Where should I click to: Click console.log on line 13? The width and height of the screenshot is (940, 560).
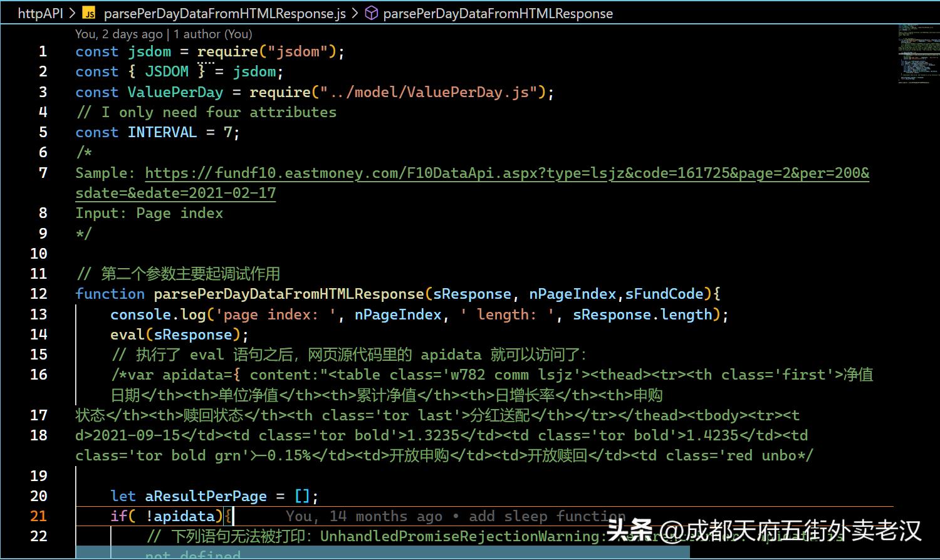158,314
